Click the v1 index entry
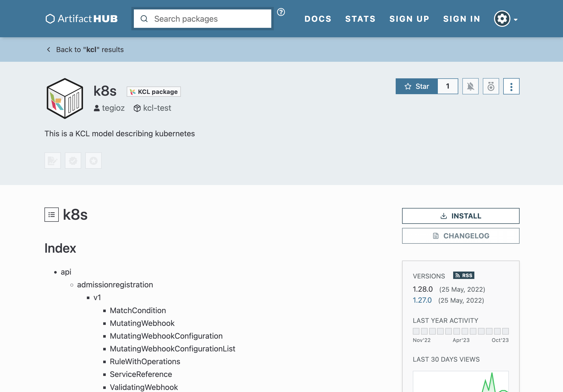 pos(97,298)
